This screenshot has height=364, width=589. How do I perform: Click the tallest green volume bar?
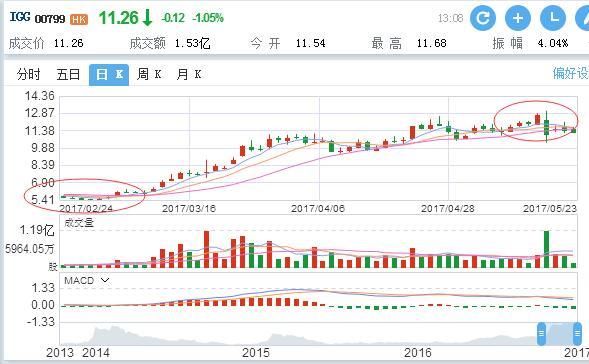(x=546, y=249)
